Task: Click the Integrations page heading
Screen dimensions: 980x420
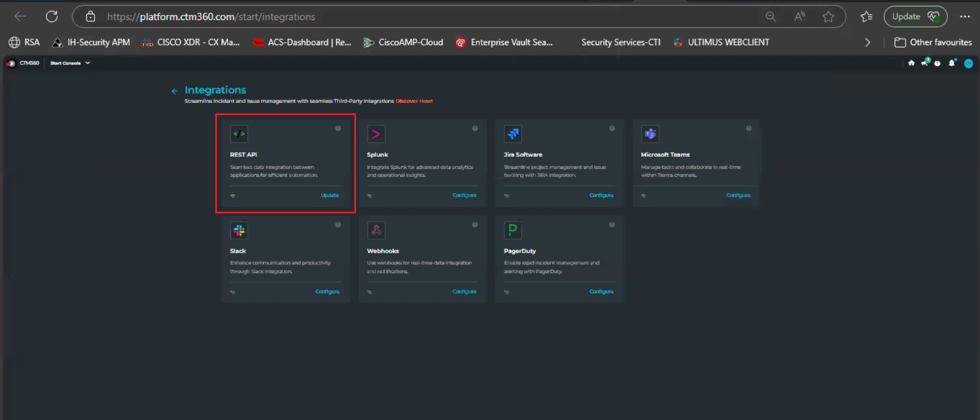Action: [215, 90]
